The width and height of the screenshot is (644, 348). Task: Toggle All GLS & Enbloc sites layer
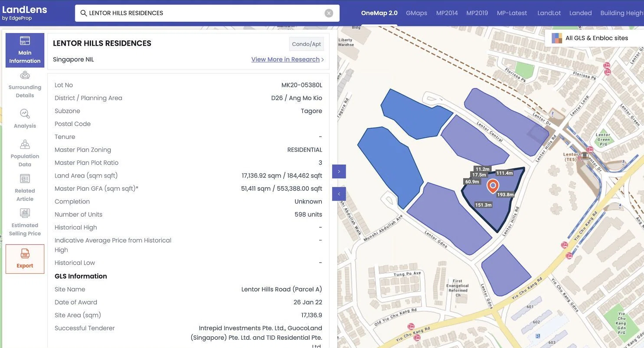[x=590, y=38]
